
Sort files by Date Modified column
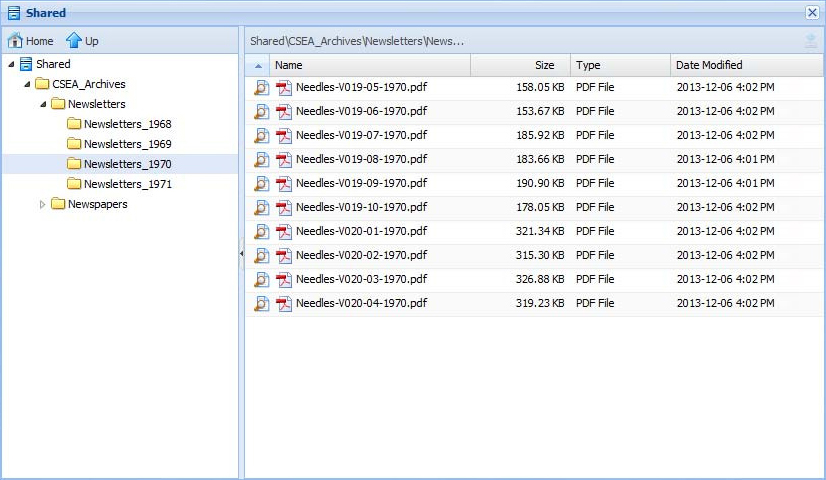point(746,65)
